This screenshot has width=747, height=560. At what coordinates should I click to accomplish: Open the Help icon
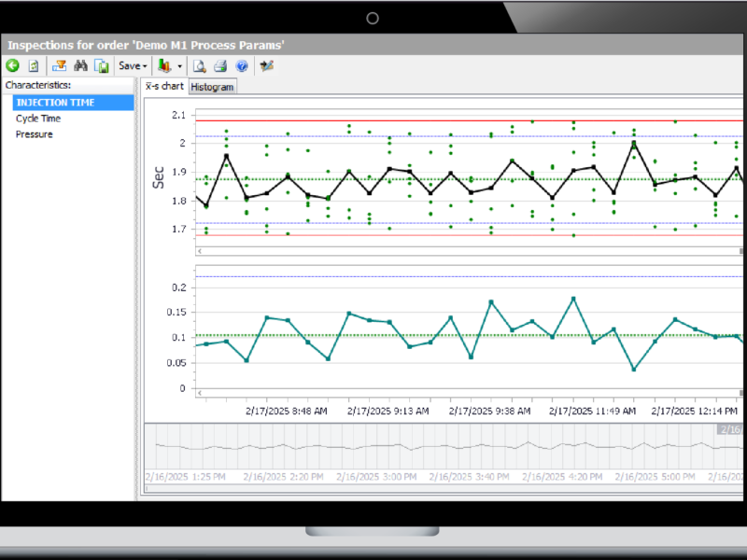tap(241, 65)
